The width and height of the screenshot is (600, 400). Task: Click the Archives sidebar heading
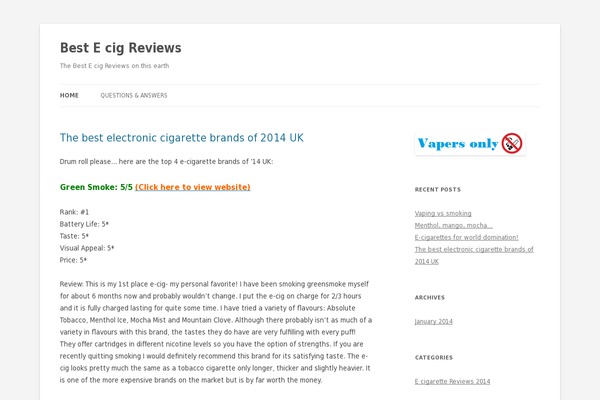[x=430, y=297]
